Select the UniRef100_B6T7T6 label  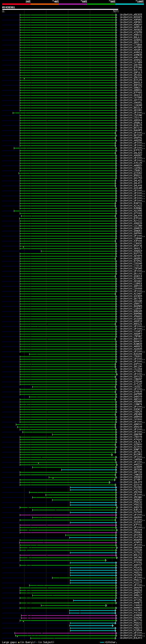click(x=131, y=620)
